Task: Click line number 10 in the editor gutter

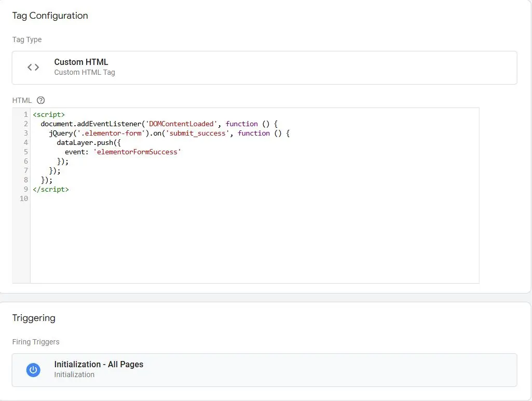Action: point(24,198)
